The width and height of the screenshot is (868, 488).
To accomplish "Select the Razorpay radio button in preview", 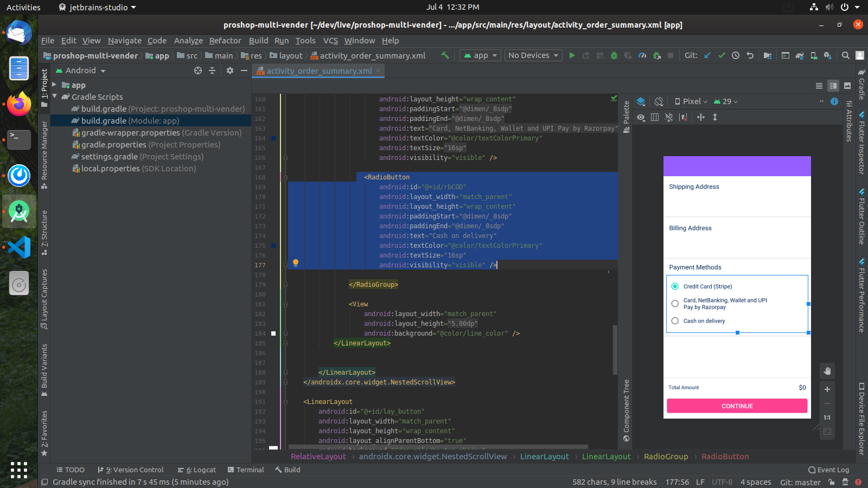I will pos(675,304).
